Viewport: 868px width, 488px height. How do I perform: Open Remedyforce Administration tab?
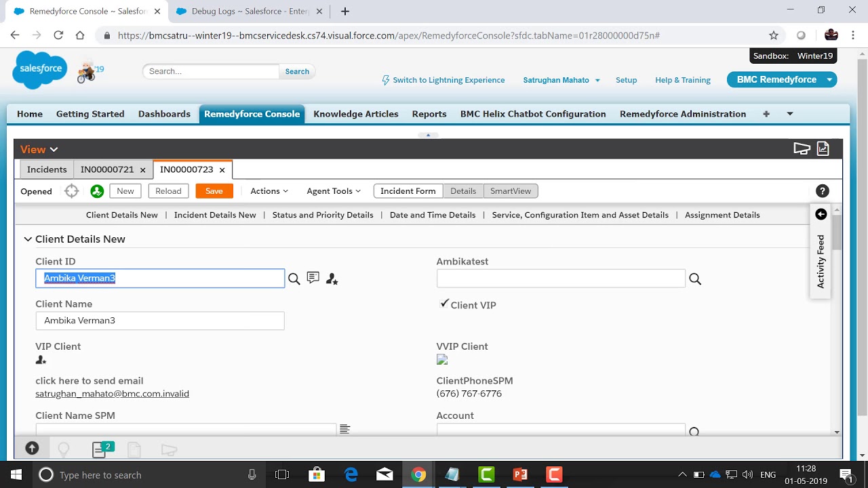point(683,114)
